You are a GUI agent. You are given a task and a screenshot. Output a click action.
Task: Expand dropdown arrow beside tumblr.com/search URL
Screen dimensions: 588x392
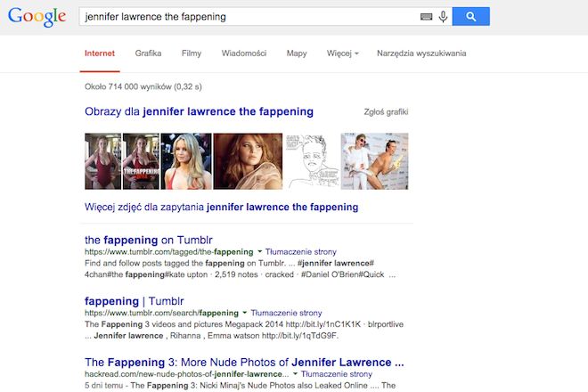click(x=244, y=313)
